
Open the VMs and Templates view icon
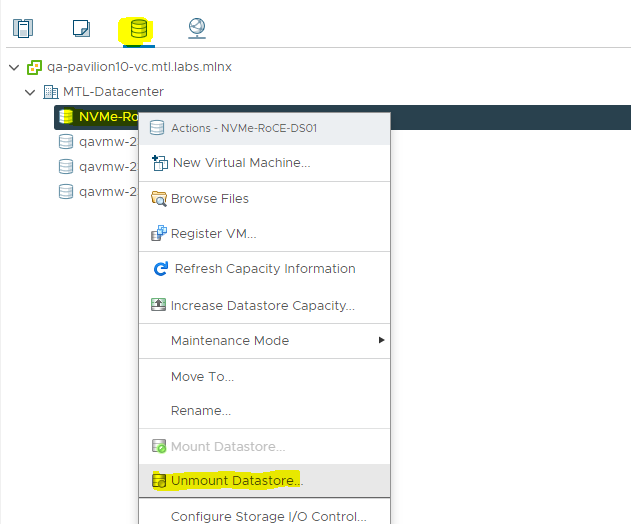[81, 29]
